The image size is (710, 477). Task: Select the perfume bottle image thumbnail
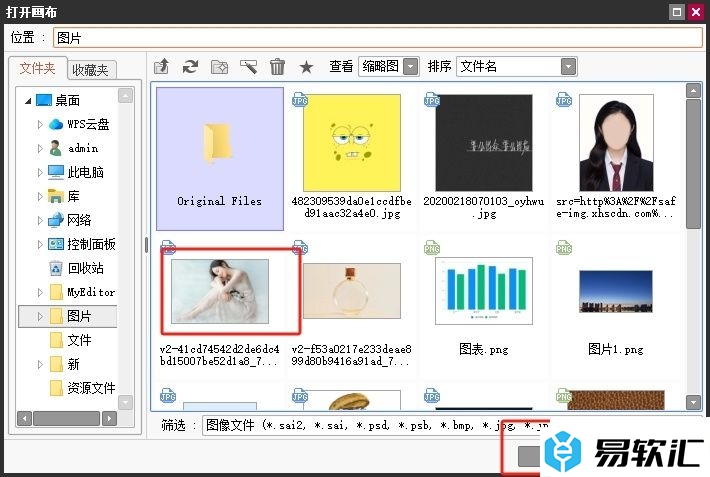[352, 291]
